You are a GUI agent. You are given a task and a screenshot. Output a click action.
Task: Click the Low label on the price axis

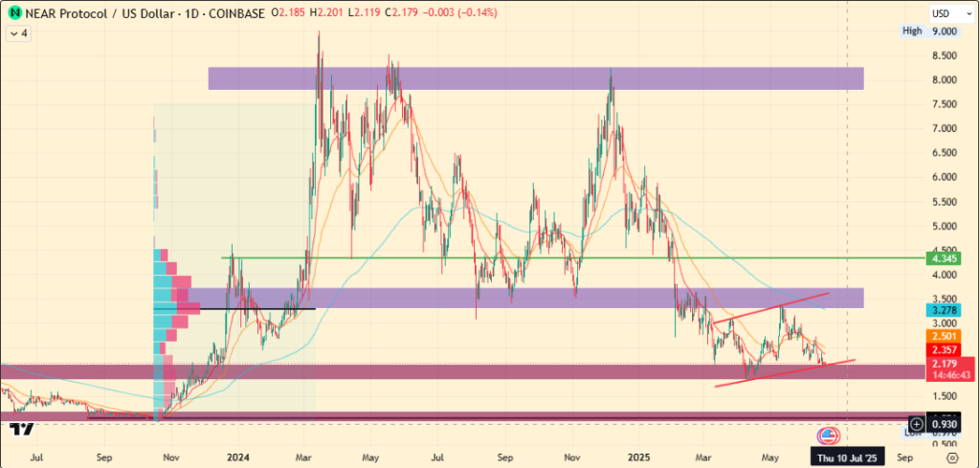911,433
